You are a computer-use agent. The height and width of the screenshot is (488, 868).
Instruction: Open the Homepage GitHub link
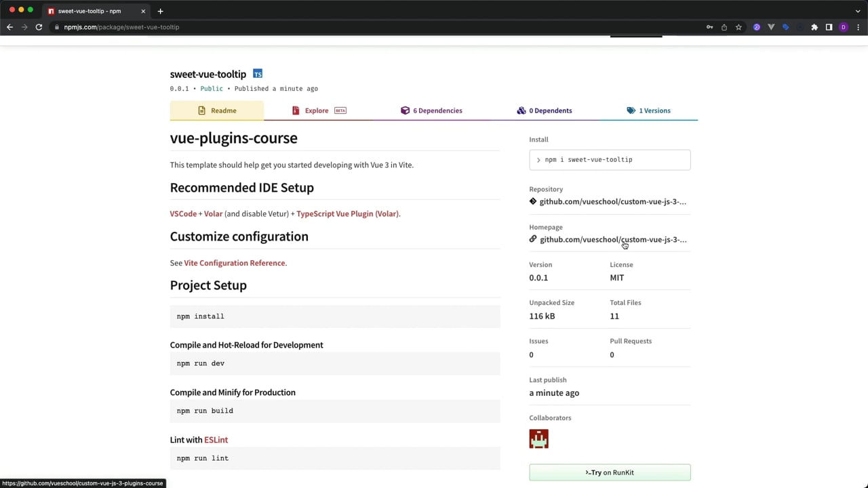613,239
